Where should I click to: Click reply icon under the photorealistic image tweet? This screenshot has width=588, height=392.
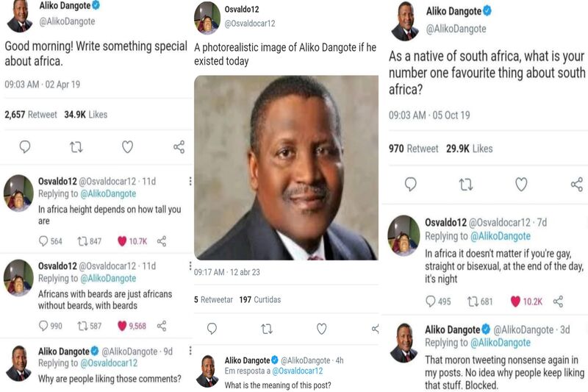(212, 329)
